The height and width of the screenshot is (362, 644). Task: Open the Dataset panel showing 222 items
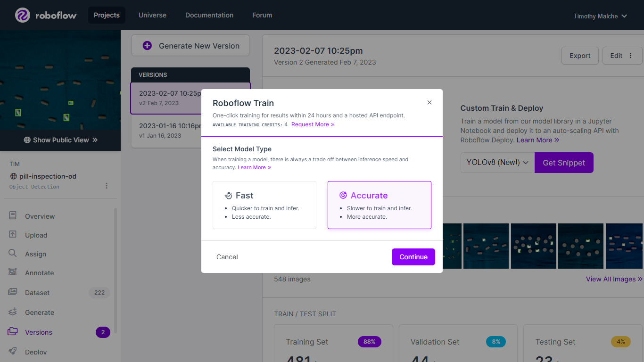(37, 292)
